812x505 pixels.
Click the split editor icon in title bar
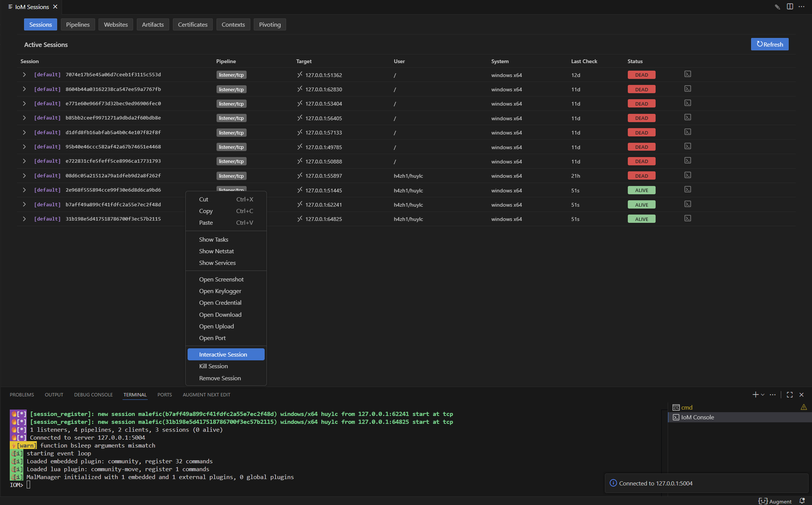tap(790, 6)
